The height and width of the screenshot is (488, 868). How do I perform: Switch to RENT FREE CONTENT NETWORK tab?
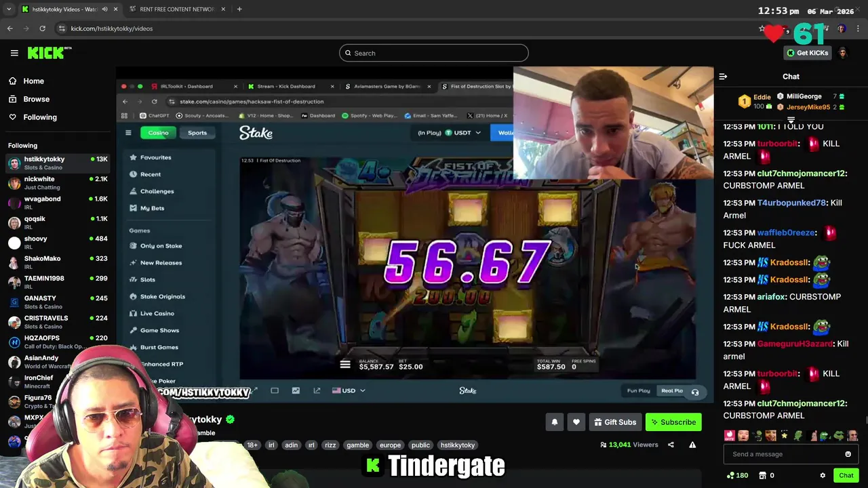coord(177,9)
